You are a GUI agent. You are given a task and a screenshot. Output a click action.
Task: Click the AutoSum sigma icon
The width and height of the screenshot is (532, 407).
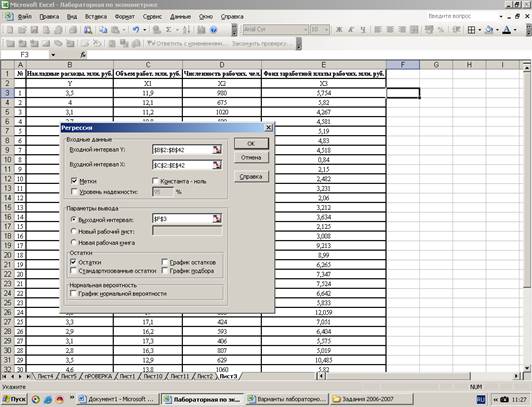168,30
